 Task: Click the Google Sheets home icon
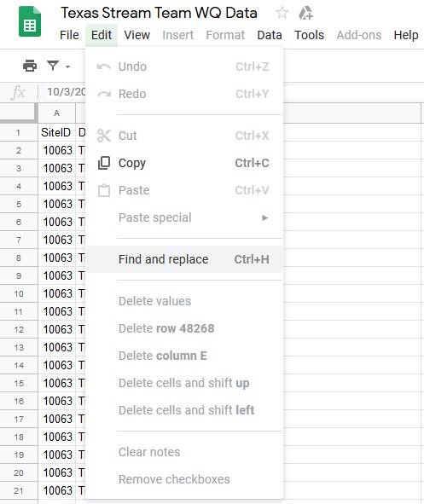click(x=30, y=21)
